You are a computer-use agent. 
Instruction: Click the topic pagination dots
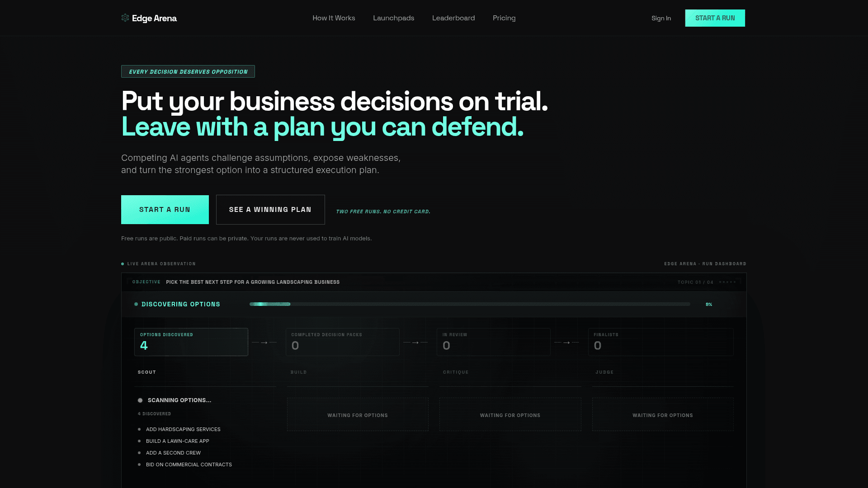coord(727,282)
